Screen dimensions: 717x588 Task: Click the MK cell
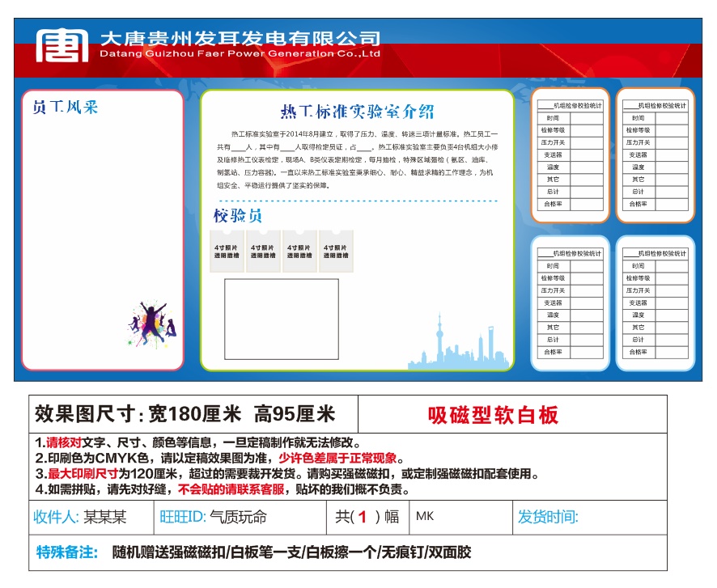[460, 517]
